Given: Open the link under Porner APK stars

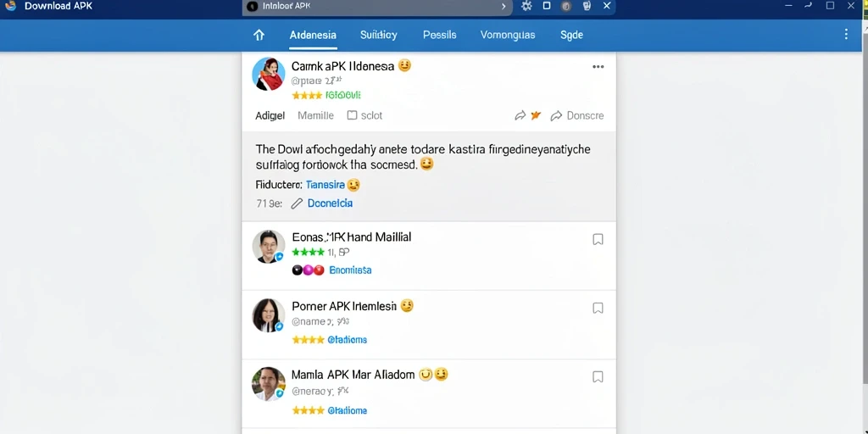Looking at the screenshot, I should point(347,339).
